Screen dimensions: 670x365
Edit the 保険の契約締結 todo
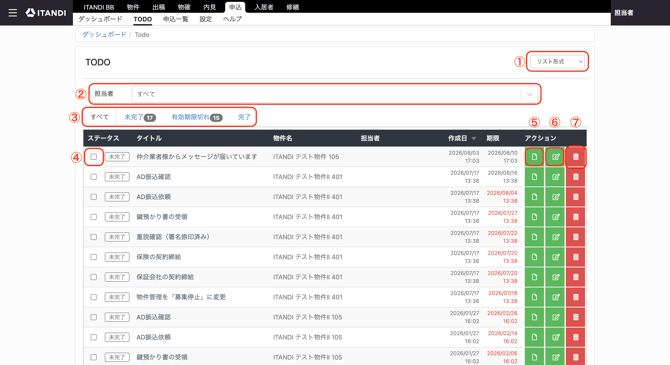coord(555,257)
